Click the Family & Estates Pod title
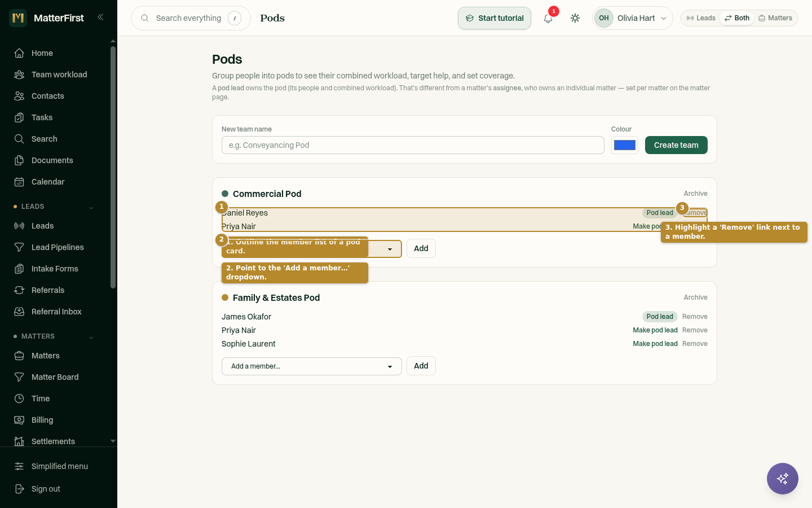The image size is (812, 508). [x=276, y=297]
